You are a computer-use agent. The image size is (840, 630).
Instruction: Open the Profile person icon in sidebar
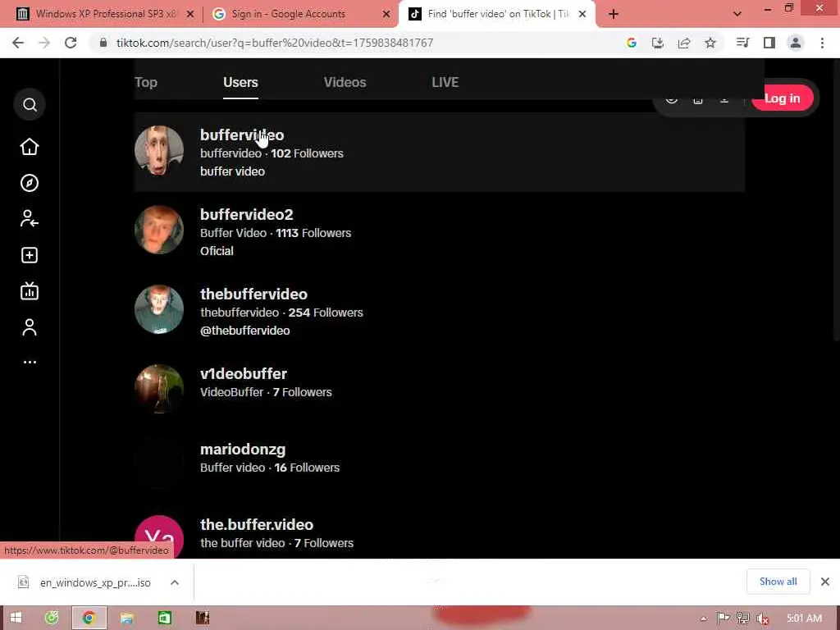point(30,326)
